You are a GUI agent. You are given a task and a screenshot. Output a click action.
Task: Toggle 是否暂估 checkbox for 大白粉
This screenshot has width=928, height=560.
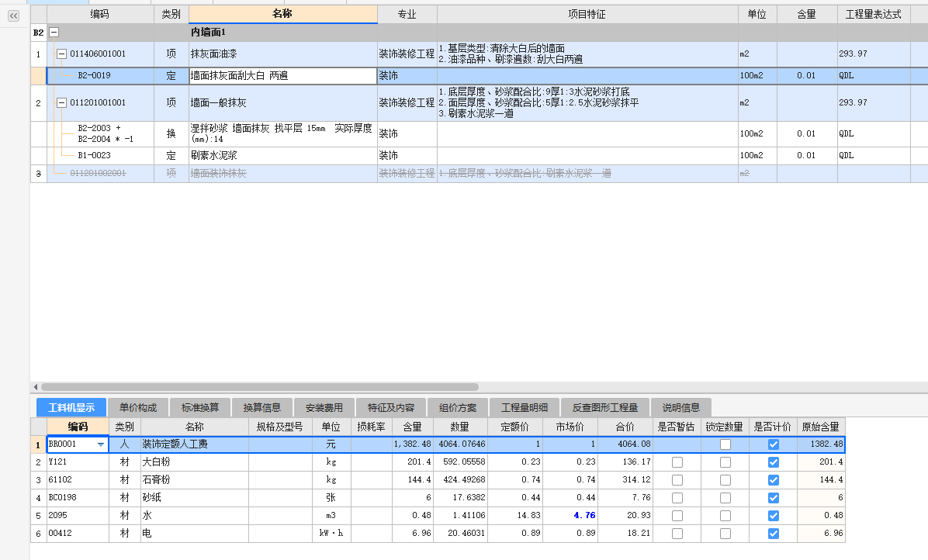click(x=677, y=462)
